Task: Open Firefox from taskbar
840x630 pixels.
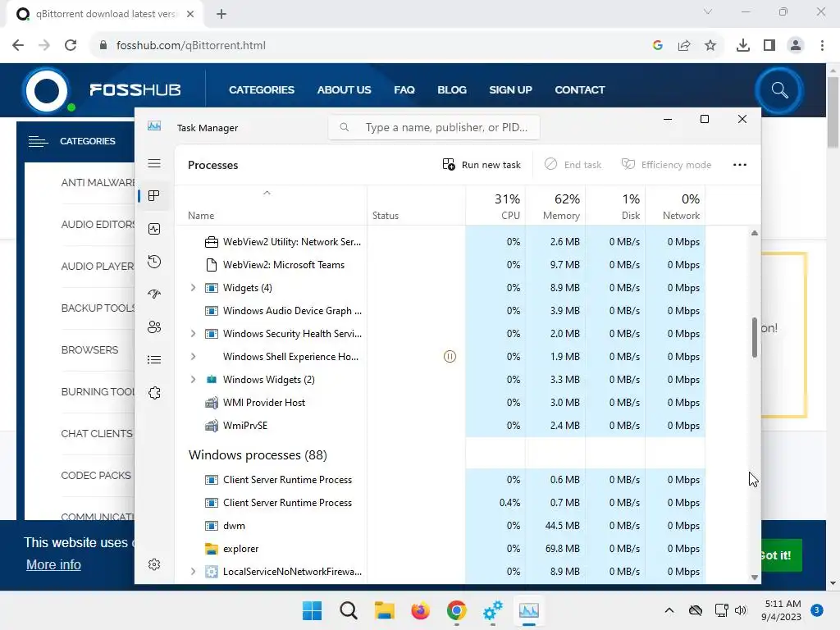Action: coord(421,610)
